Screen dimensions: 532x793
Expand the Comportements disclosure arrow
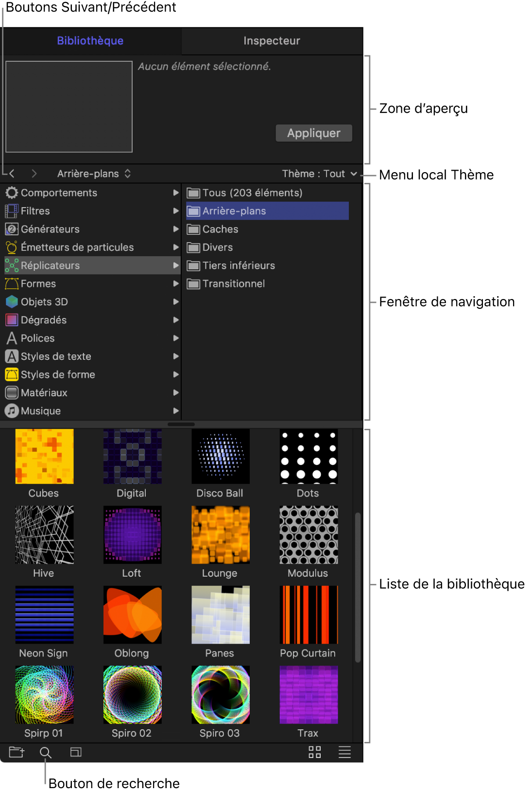click(x=176, y=193)
